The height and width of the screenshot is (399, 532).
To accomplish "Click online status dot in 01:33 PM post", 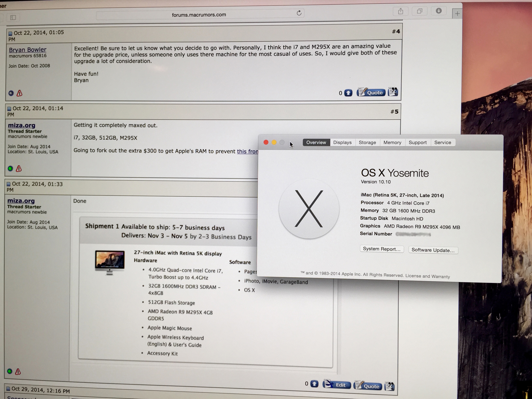I will 10,371.
